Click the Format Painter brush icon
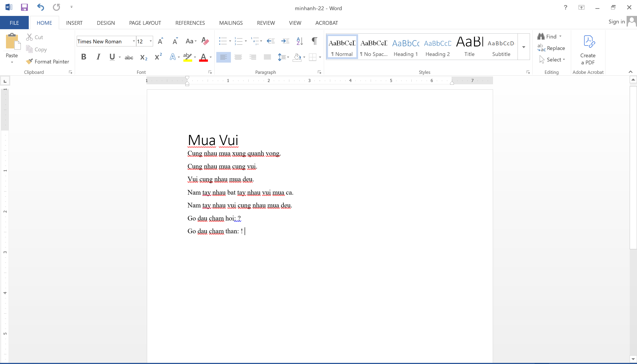Image resolution: width=637 pixels, height=364 pixels. (29, 61)
